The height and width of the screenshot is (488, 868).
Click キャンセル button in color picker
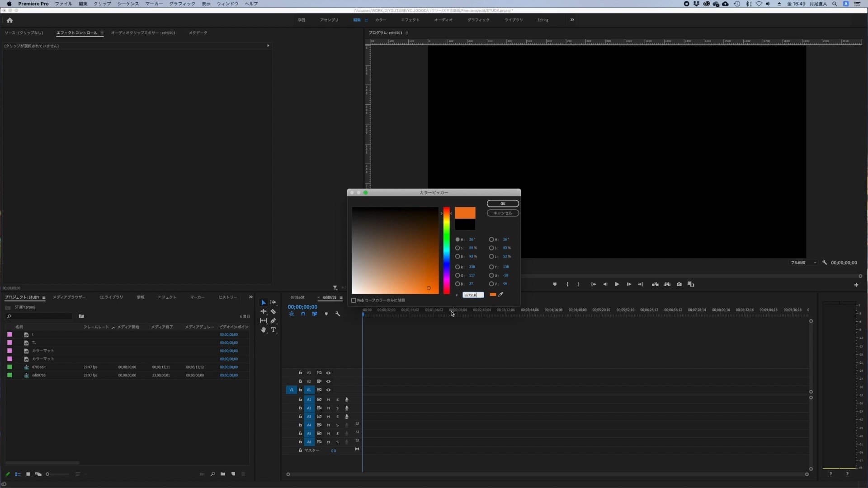[x=503, y=213]
